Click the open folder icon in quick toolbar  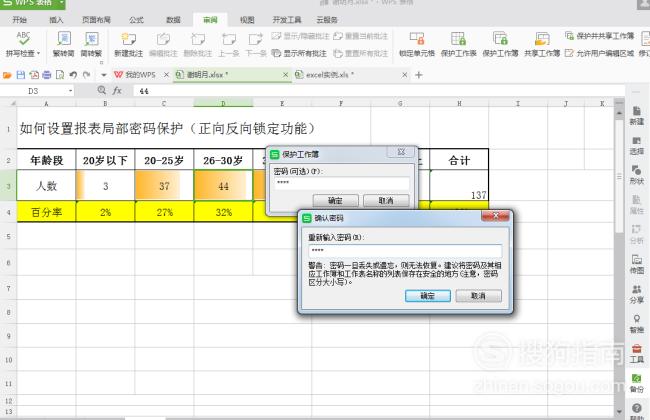7,75
